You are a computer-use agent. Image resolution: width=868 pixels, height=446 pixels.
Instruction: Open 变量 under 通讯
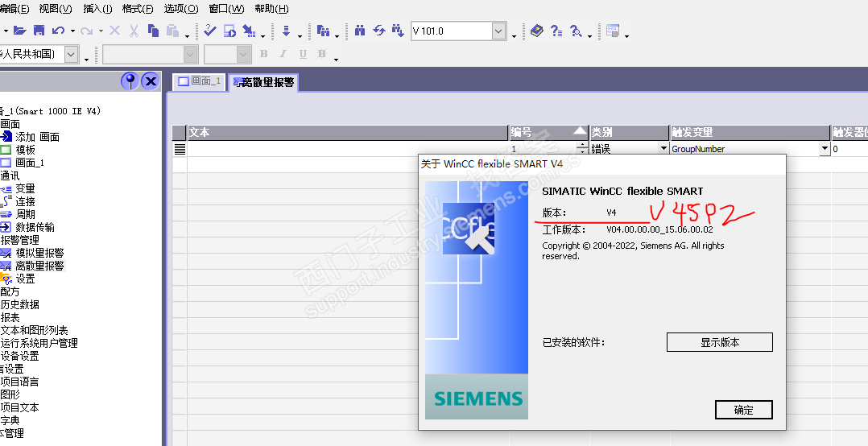[26, 188]
